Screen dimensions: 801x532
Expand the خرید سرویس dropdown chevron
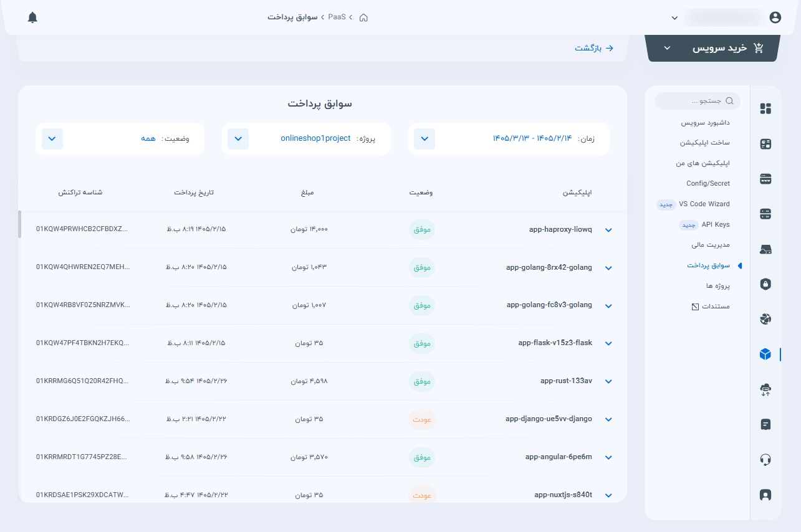pyautogui.click(x=666, y=48)
